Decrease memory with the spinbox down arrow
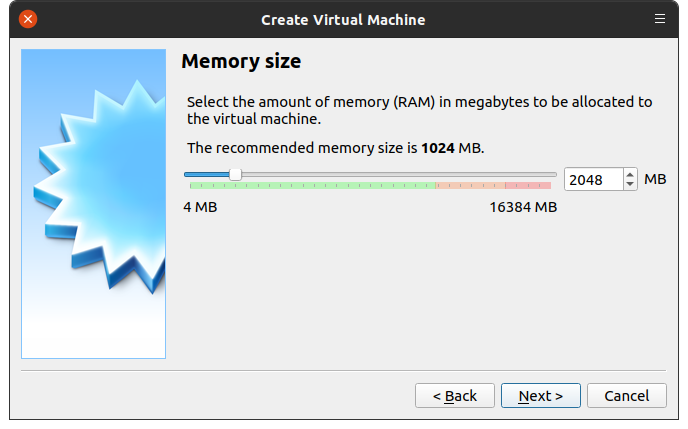688x429 pixels. pyautogui.click(x=630, y=185)
